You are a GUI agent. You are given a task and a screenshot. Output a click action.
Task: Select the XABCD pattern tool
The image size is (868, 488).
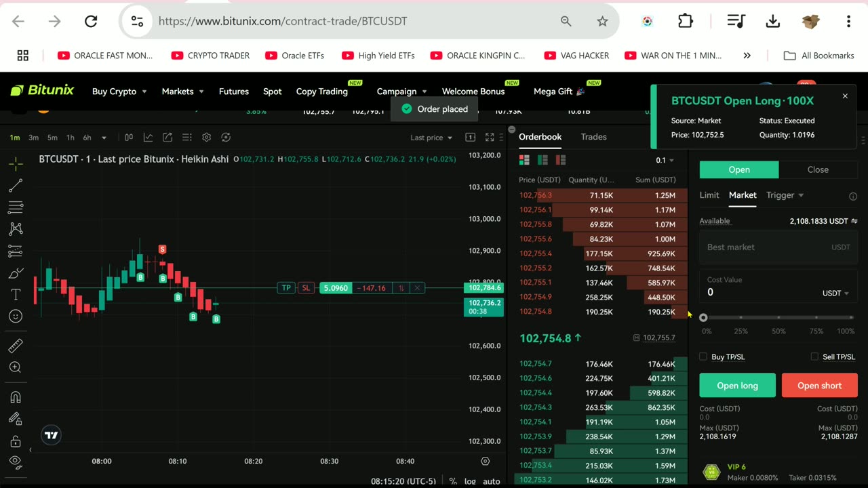[16, 229]
